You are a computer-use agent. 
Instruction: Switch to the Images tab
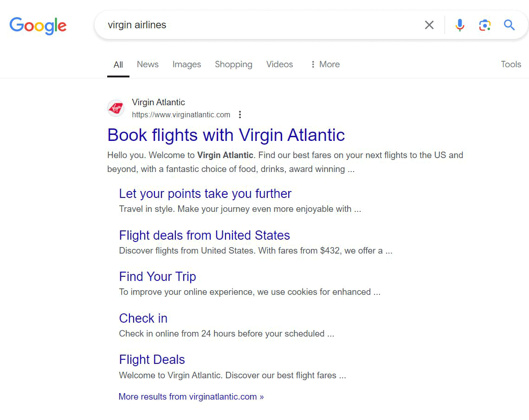(187, 64)
